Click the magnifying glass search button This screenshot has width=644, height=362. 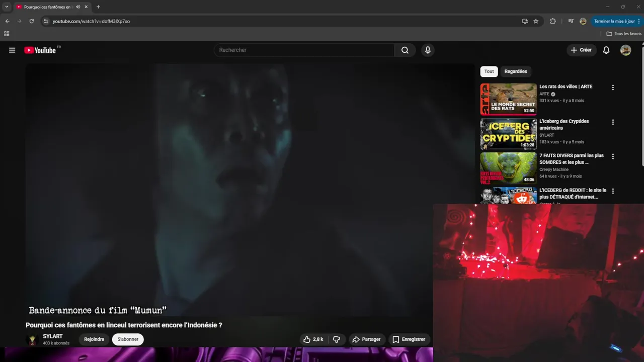pyautogui.click(x=405, y=50)
